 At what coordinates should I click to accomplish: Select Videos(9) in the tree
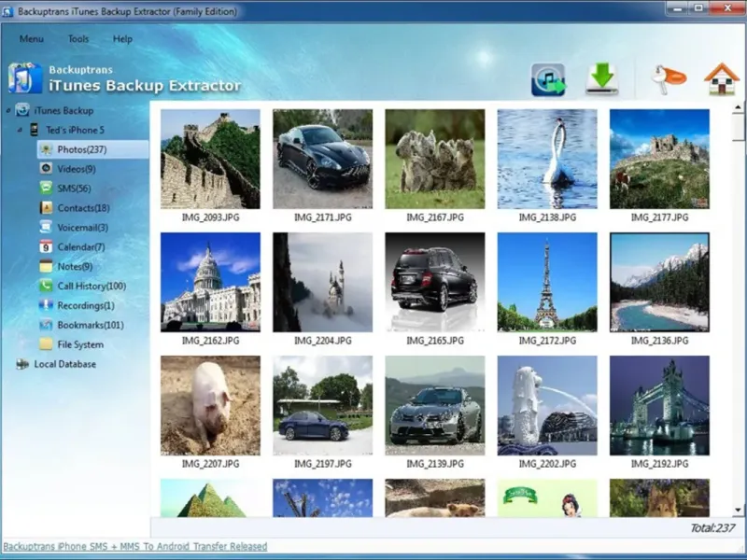point(77,169)
